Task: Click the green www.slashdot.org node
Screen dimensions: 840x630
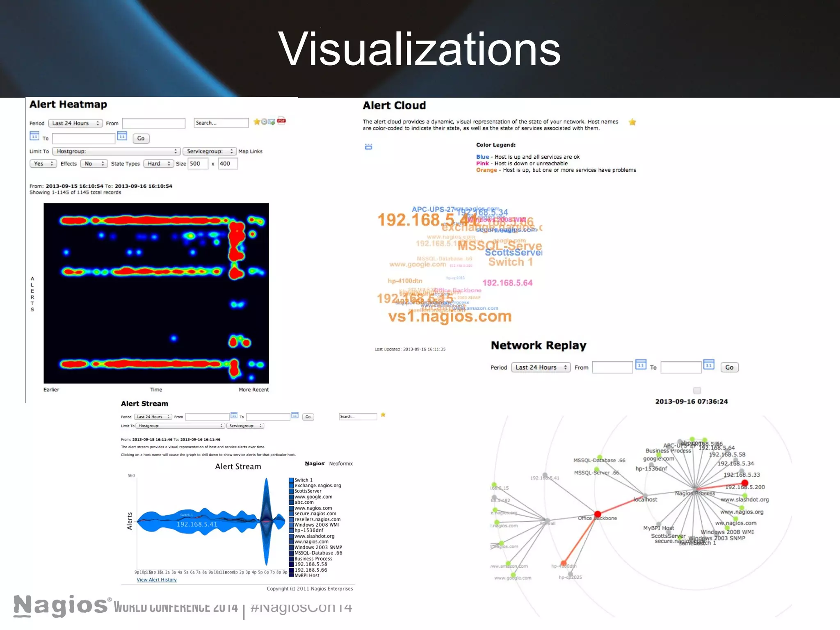Action: click(x=745, y=495)
